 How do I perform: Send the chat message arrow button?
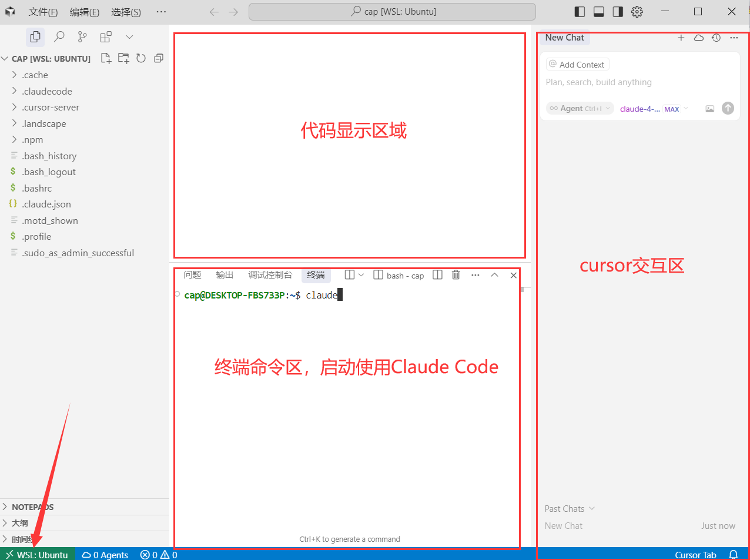click(x=728, y=108)
